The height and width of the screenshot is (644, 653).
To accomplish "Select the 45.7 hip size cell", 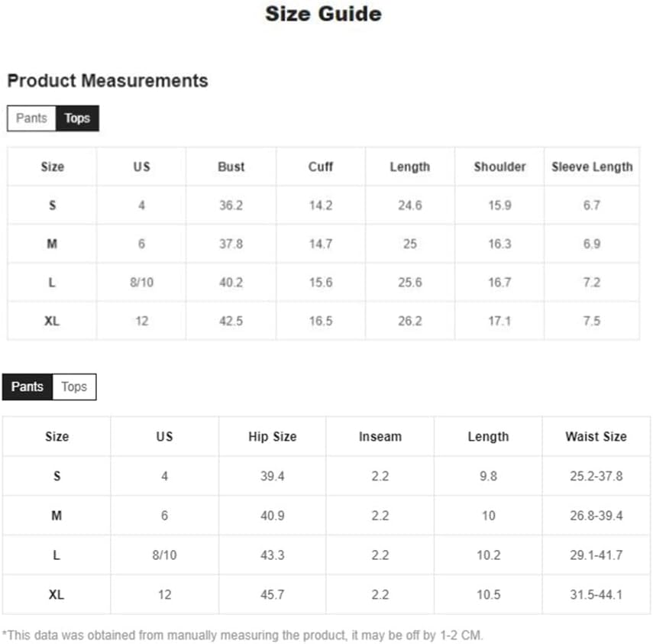I will (272, 594).
